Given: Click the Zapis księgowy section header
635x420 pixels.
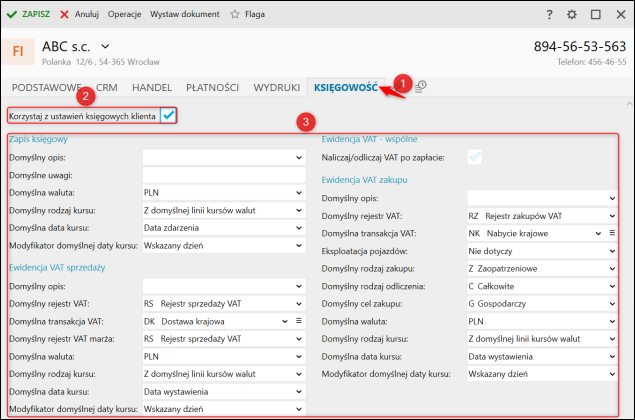Looking at the screenshot, I should 38,139.
